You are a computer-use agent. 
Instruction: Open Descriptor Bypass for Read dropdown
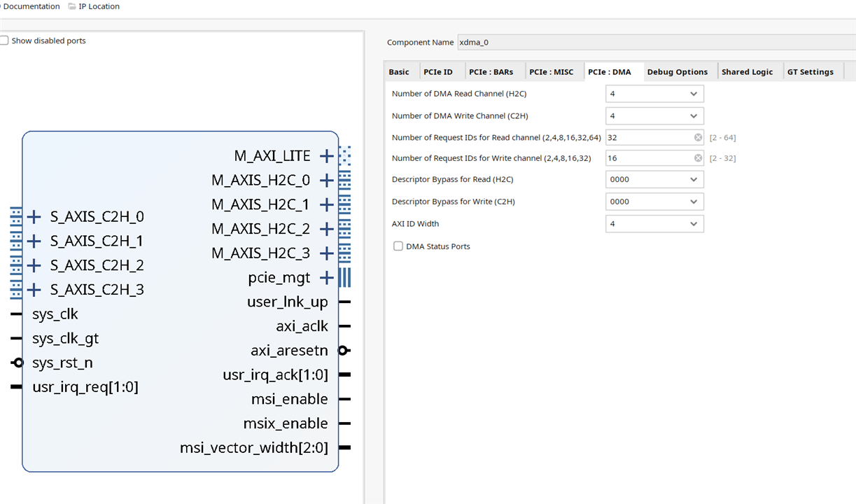coord(654,180)
